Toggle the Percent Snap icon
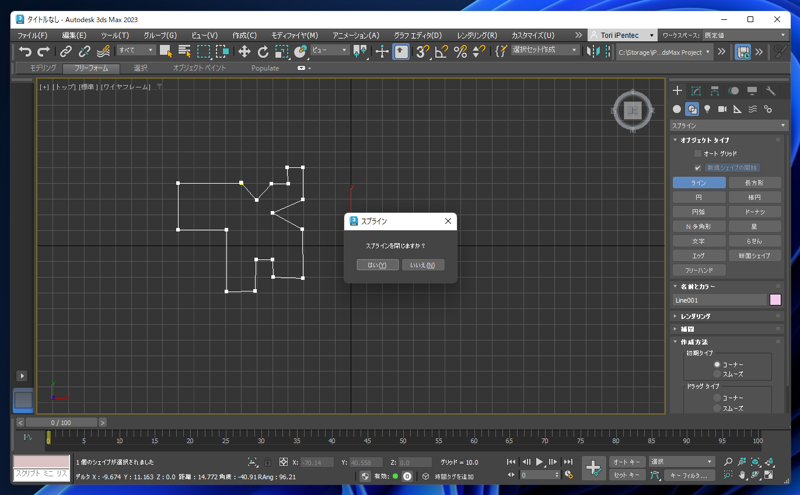800x495 pixels. 460,52
